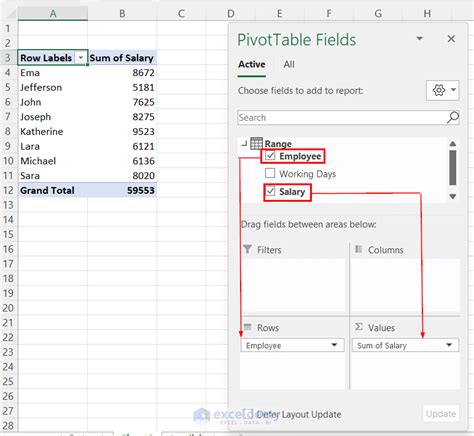
Task: Open the Employee dropdown in Rows area
Action: pyautogui.click(x=334, y=345)
